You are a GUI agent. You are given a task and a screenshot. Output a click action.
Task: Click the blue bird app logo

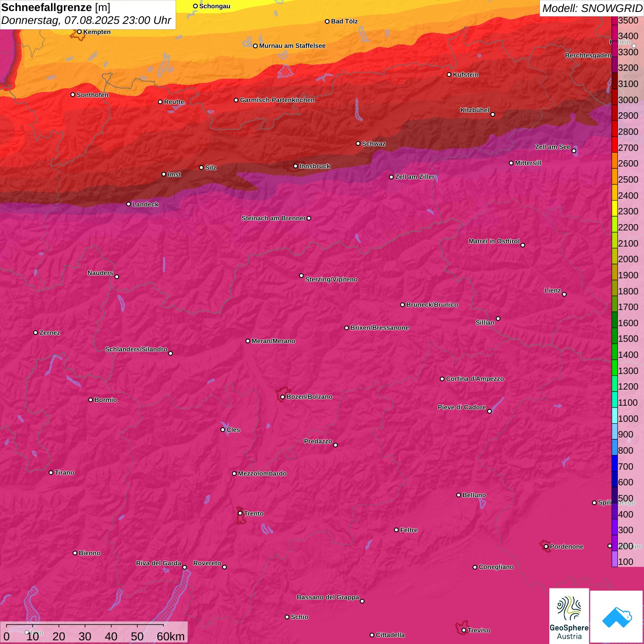point(617,617)
